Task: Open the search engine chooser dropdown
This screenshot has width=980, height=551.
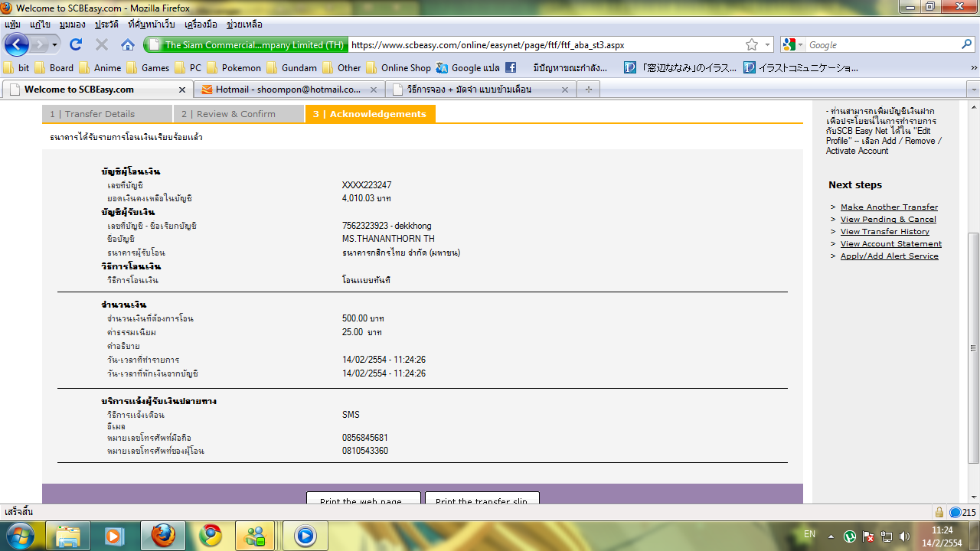Action: click(x=802, y=45)
